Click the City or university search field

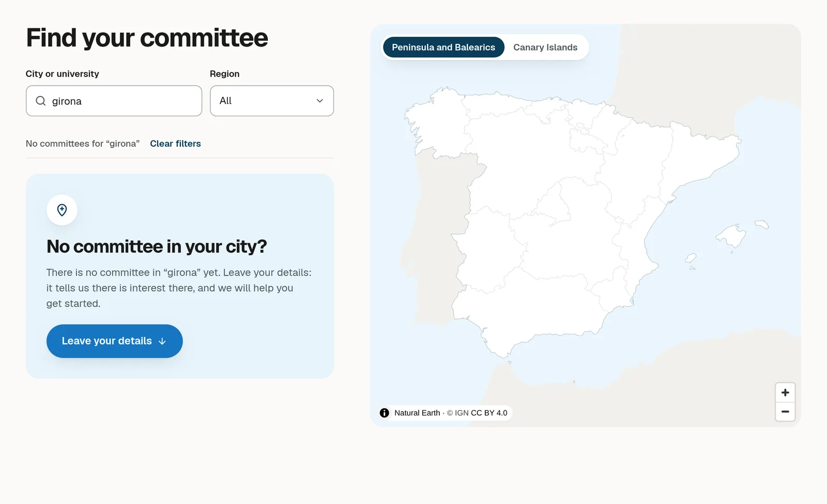click(x=114, y=101)
